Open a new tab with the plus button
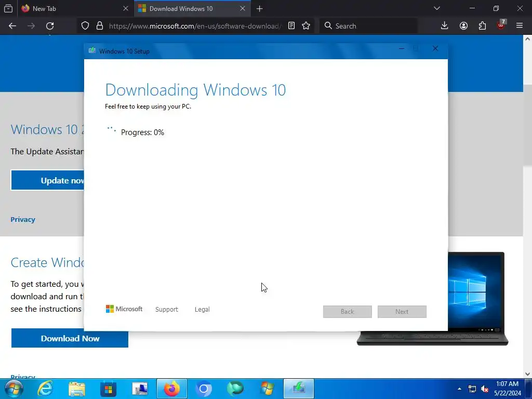 coord(260,9)
